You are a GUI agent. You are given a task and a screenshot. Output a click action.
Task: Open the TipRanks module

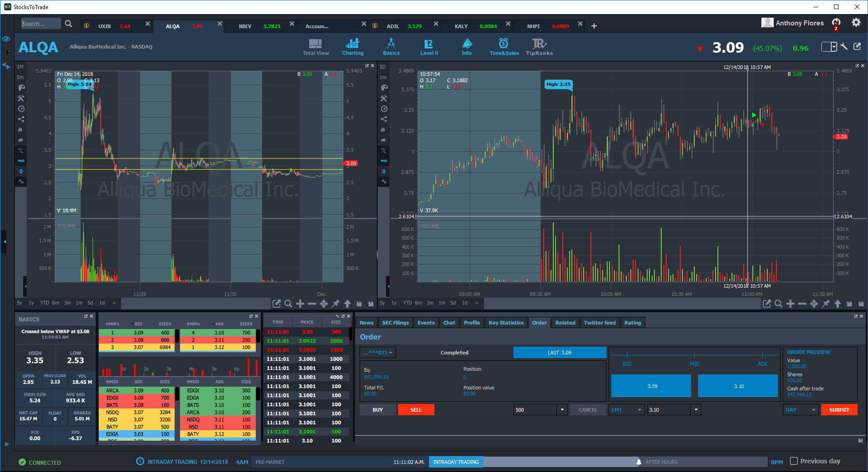[539, 47]
